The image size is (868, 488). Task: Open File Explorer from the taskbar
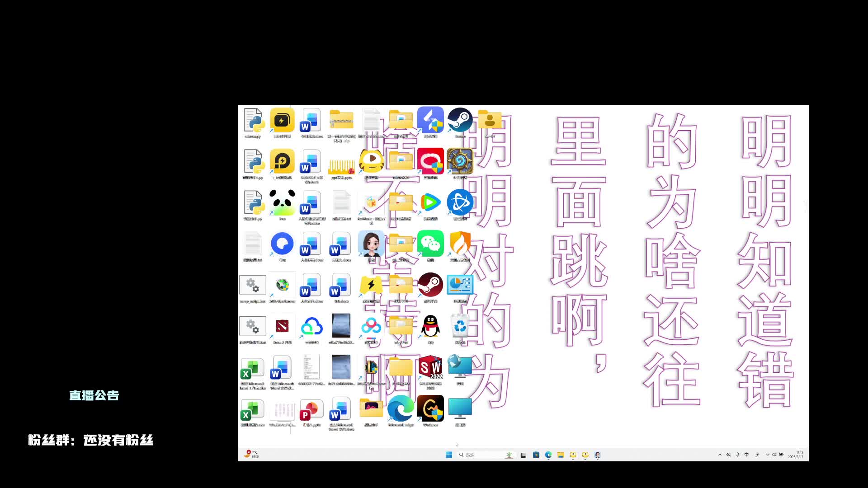pos(561,455)
